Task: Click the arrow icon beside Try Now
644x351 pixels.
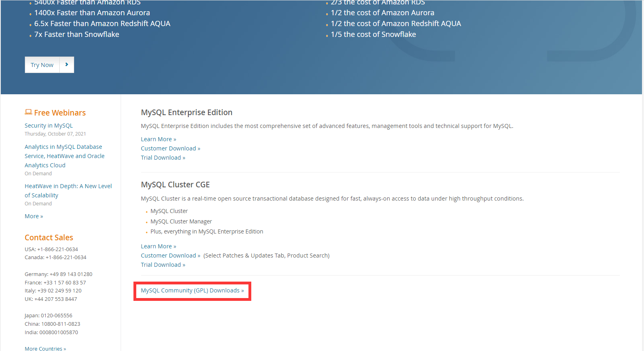Action: 67,65
